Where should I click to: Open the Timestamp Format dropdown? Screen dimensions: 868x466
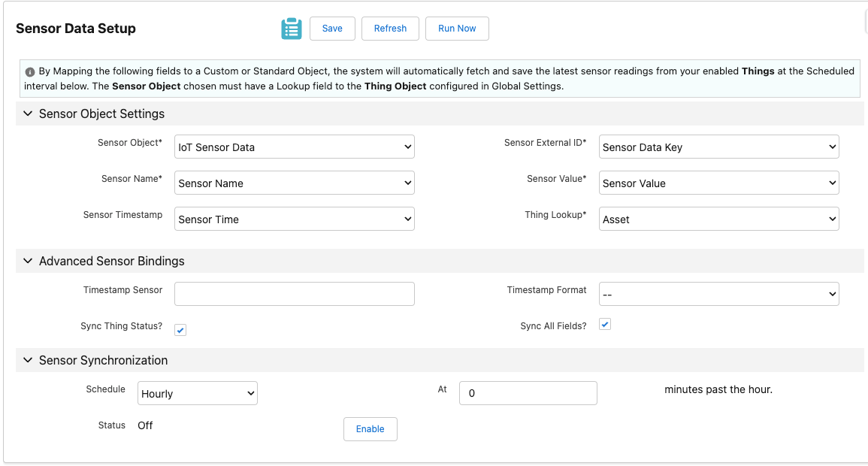point(719,294)
